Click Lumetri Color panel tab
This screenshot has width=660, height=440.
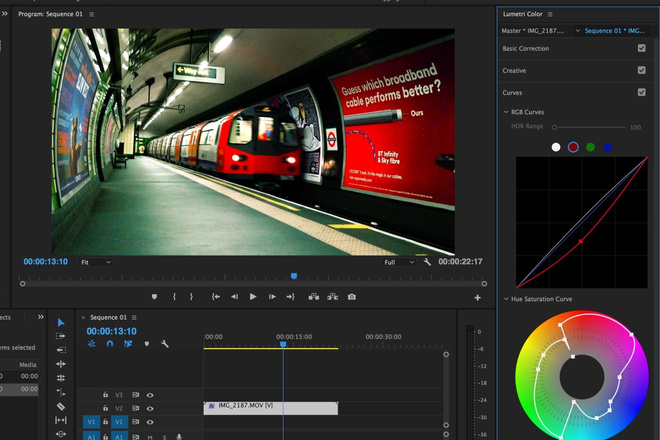click(x=522, y=14)
